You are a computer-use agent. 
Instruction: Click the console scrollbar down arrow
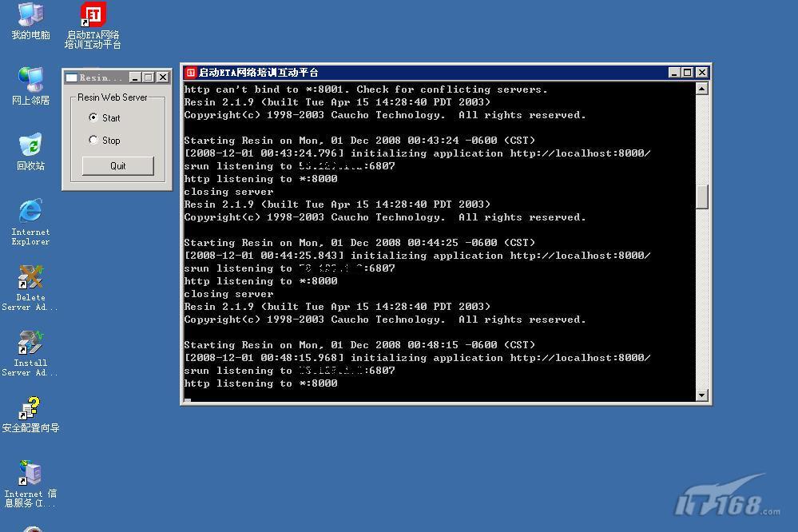702,395
